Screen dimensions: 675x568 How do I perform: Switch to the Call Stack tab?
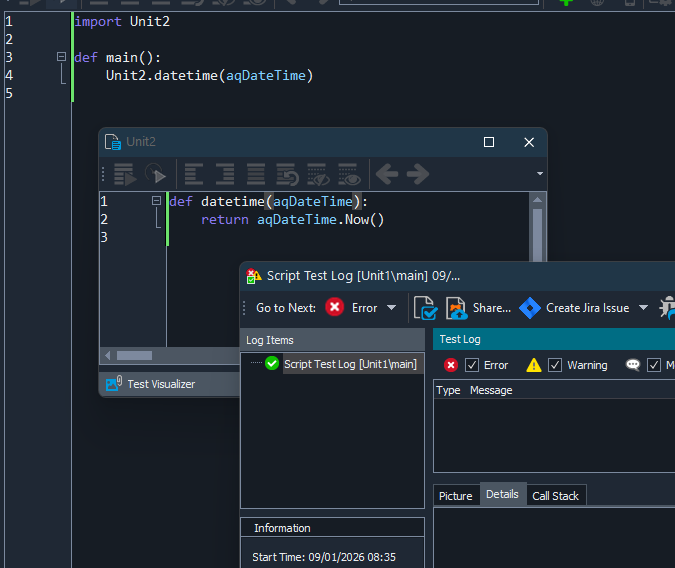pos(555,496)
